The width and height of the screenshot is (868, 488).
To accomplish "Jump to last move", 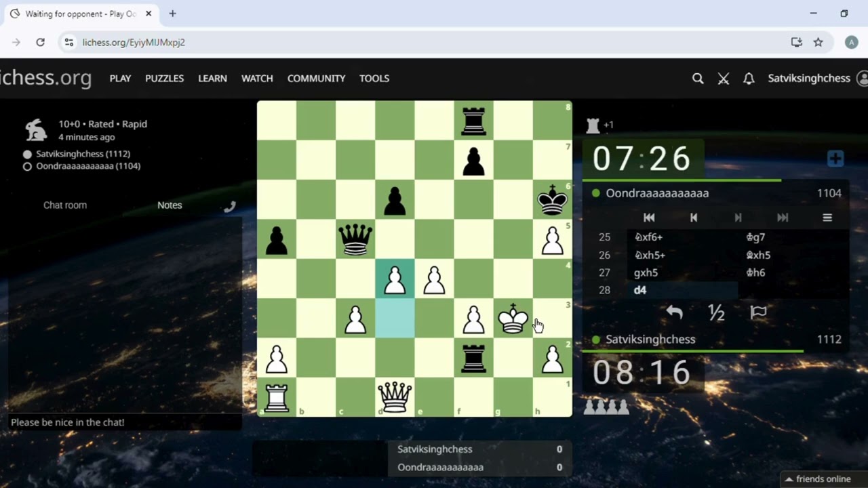I will tap(783, 218).
